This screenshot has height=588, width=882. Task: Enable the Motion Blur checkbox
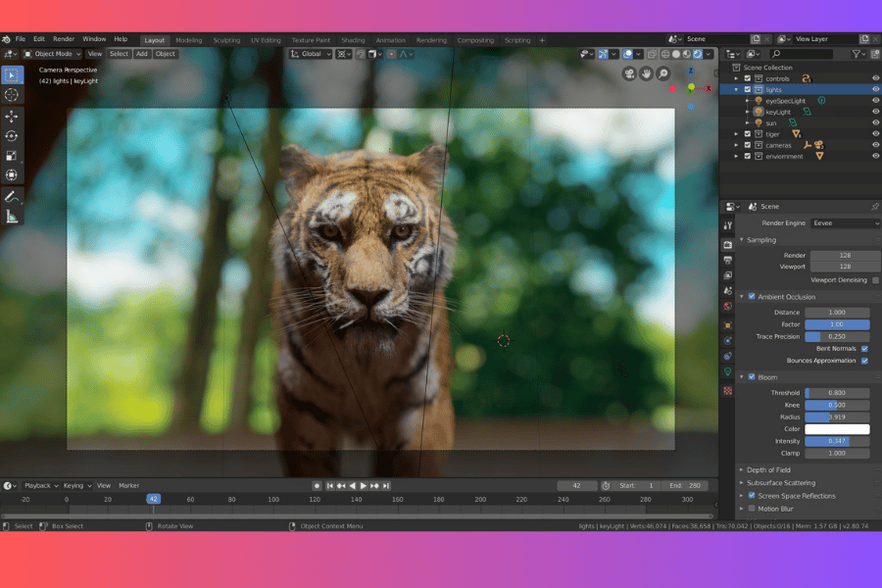tap(752, 509)
